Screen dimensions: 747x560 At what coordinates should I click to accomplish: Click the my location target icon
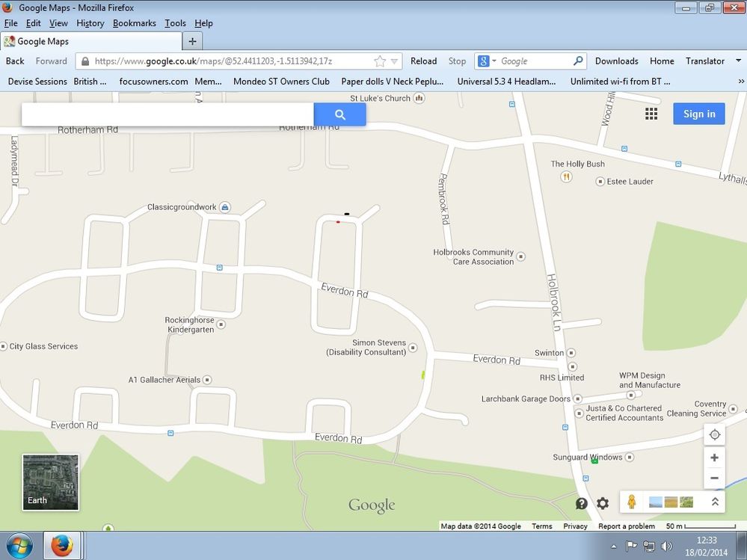[714, 434]
